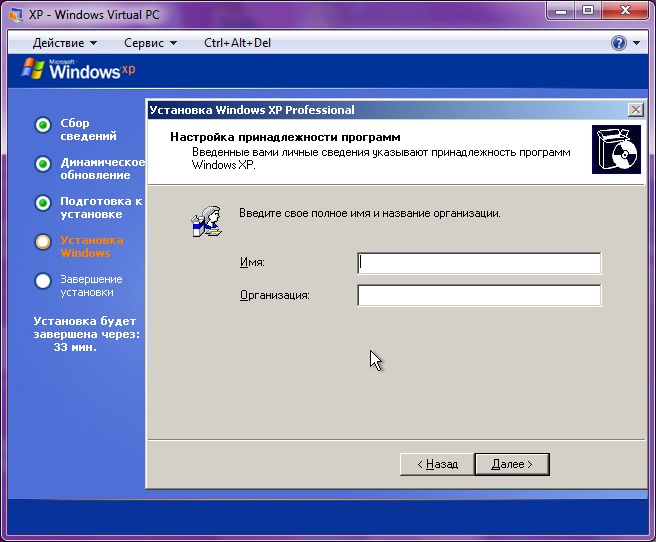Click the 'Завершение установки' step label
This screenshot has width=656, height=542.
91,286
